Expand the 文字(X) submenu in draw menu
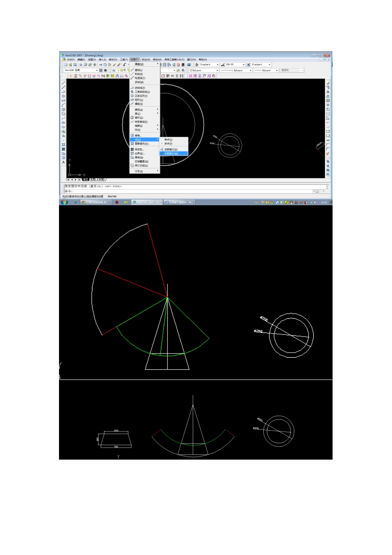 pyautogui.click(x=144, y=171)
